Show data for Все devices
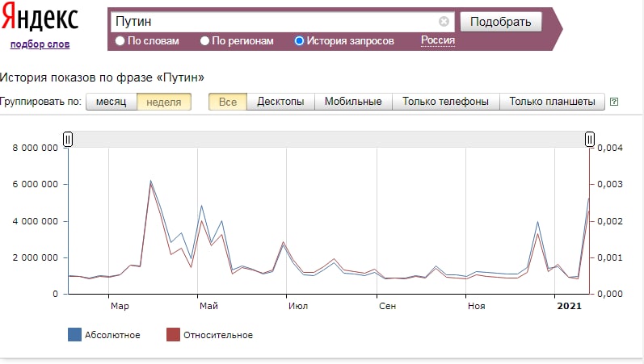644x364 pixels. (x=228, y=102)
